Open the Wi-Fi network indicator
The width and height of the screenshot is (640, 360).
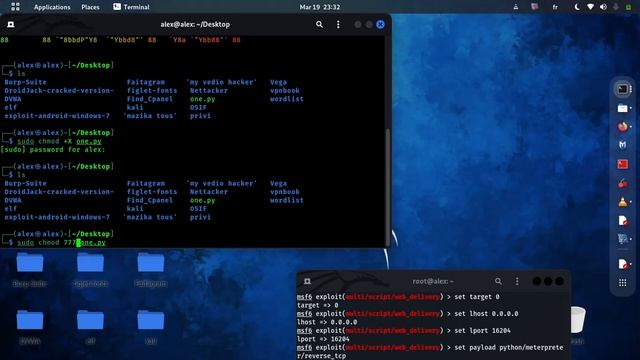coord(590,7)
